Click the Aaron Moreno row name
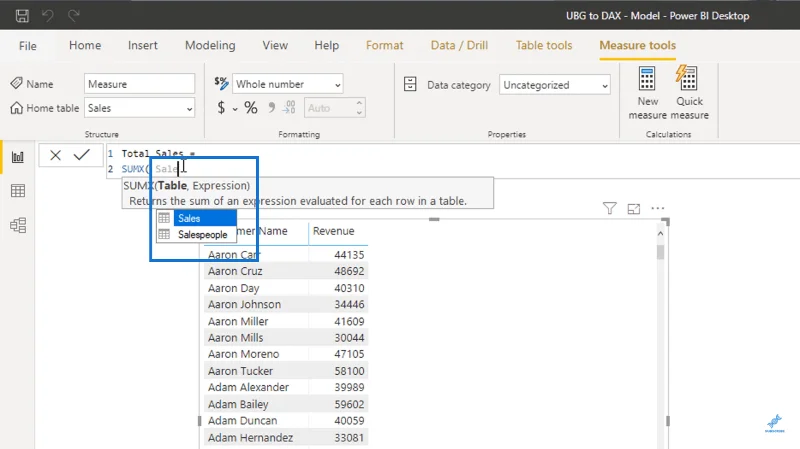 [243, 354]
